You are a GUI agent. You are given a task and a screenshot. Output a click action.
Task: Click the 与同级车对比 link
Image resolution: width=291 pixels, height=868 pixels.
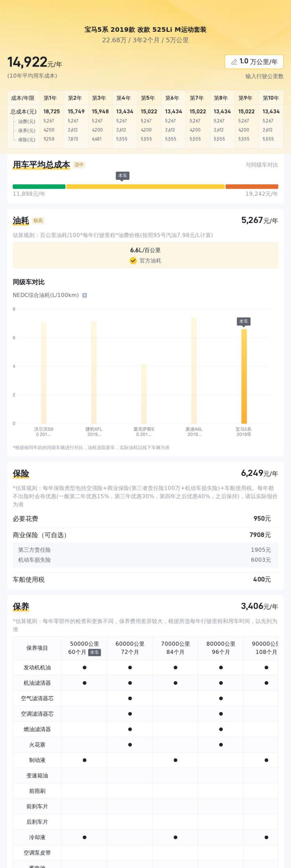pyautogui.click(x=262, y=165)
